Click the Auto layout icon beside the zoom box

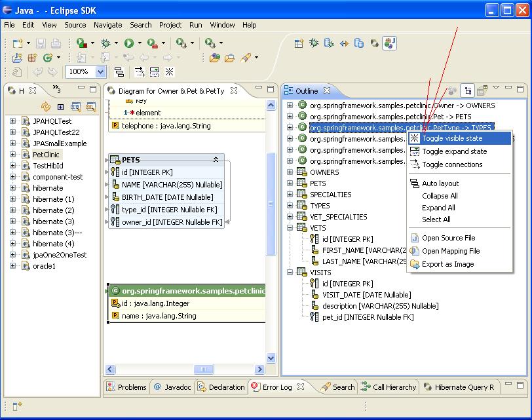pyautogui.click(x=119, y=72)
